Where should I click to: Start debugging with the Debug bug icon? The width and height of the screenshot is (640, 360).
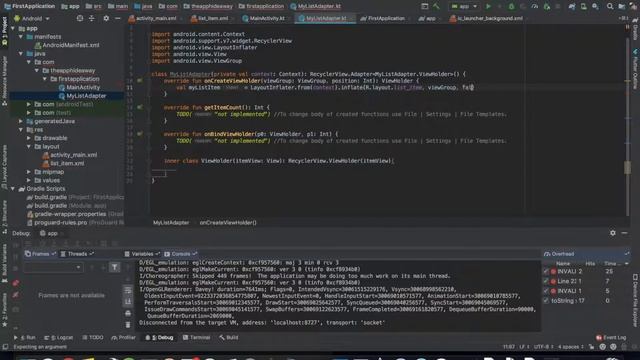point(511,6)
